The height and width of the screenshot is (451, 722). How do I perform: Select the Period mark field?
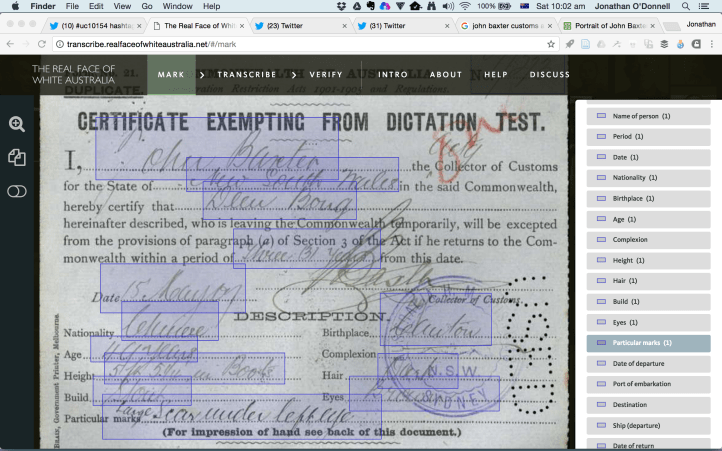point(648,136)
